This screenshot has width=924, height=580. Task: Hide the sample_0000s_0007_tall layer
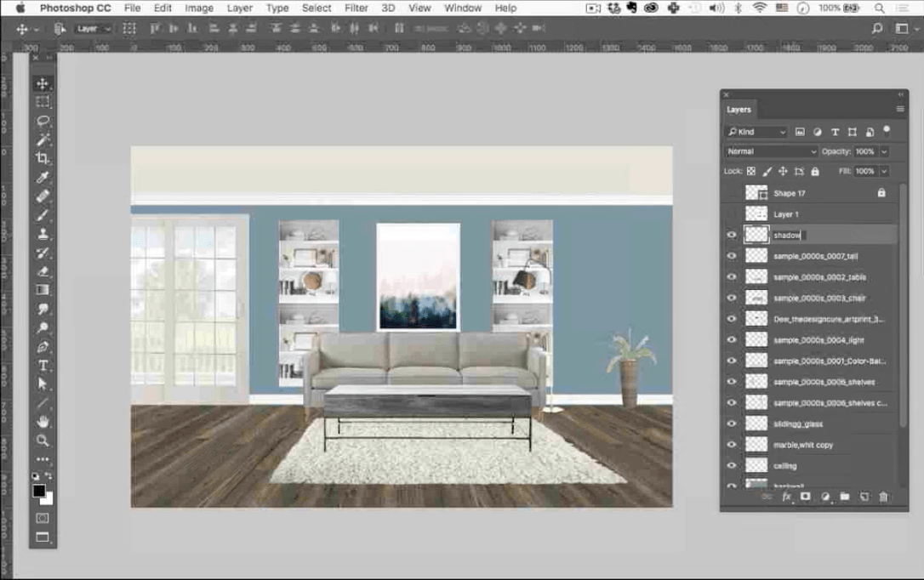click(x=732, y=256)
